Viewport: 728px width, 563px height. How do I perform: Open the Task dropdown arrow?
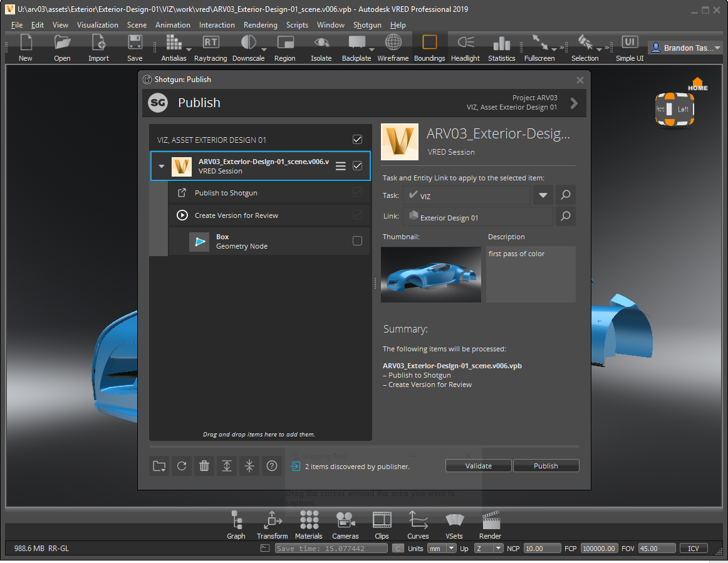click(543, 195)
